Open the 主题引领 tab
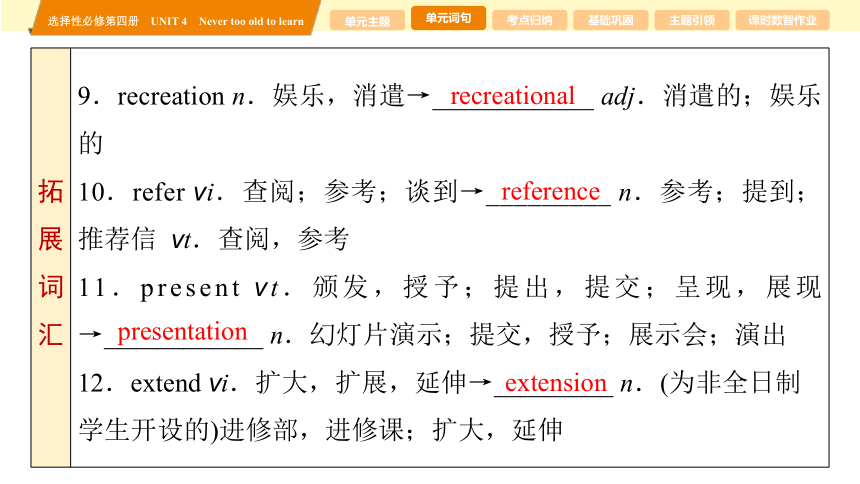 click(x=692, y=21)
